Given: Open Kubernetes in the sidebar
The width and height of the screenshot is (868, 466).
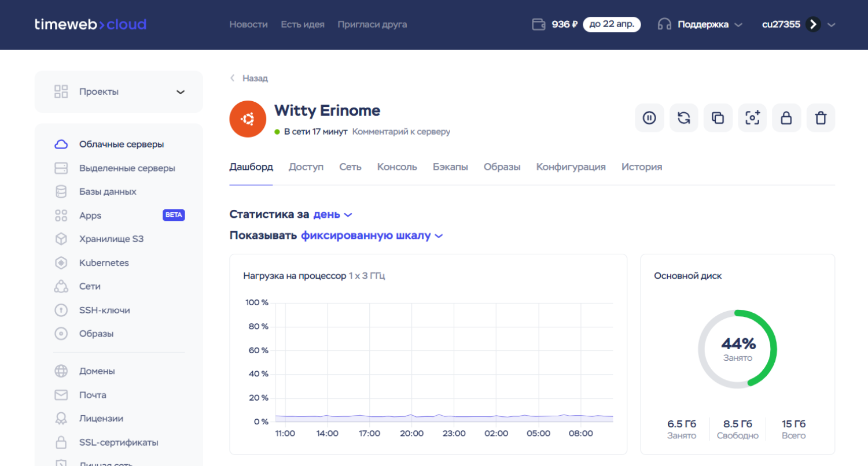Looking at the screenshot, I should [x=104, y=262].
